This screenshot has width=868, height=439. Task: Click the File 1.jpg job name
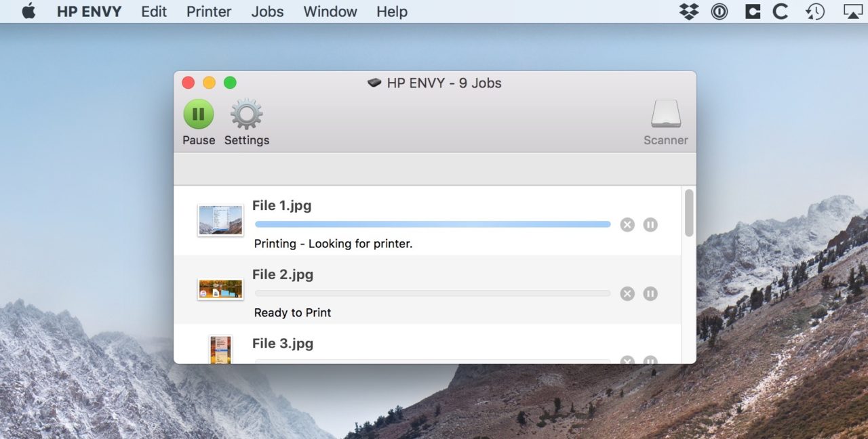(x=282, y=205)
